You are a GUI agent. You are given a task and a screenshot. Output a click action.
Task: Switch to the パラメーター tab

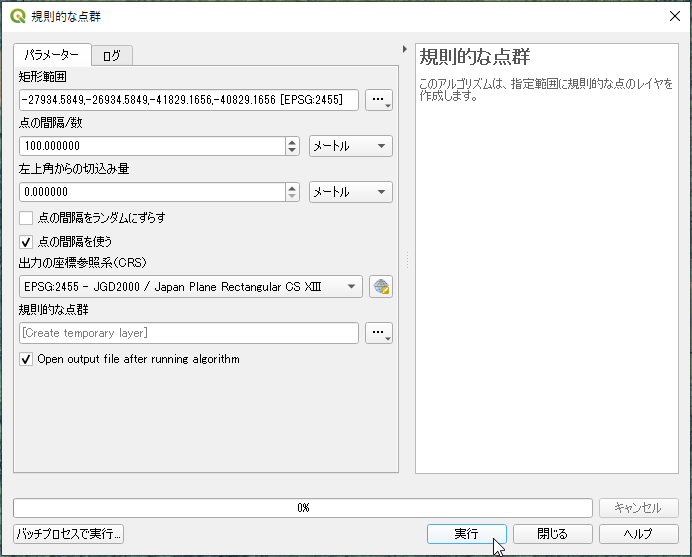click(52, 55)
